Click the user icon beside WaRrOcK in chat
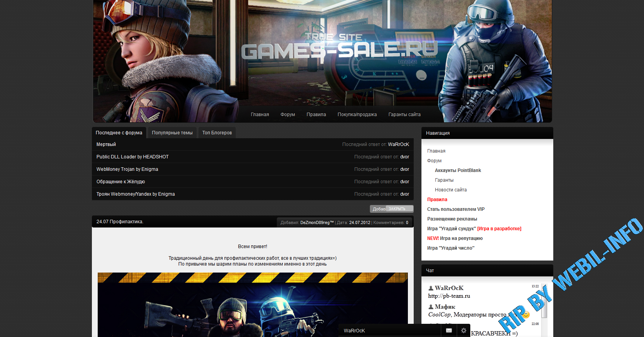This screenshot has width=644, height=337. (x=431, y=288)
